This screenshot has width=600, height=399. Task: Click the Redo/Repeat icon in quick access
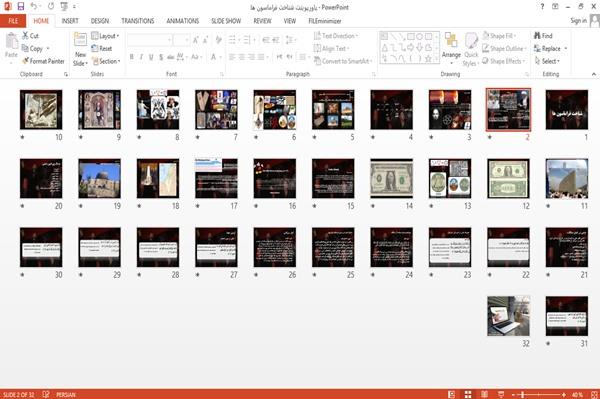point(51,7)
